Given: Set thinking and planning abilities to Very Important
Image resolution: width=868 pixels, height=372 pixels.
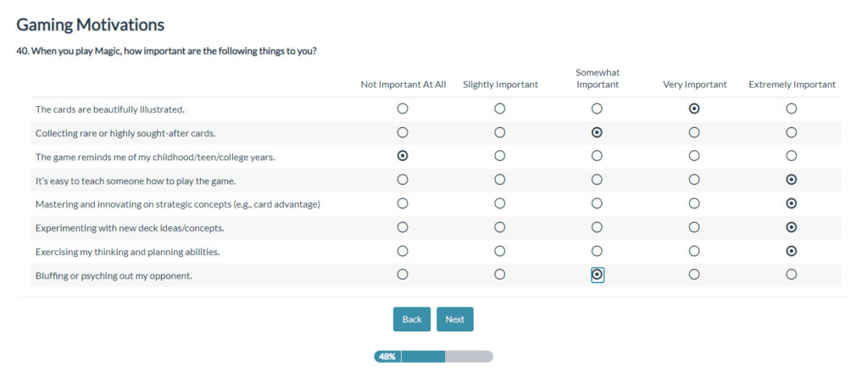Looking at the screenshot, I should [694, 251].
